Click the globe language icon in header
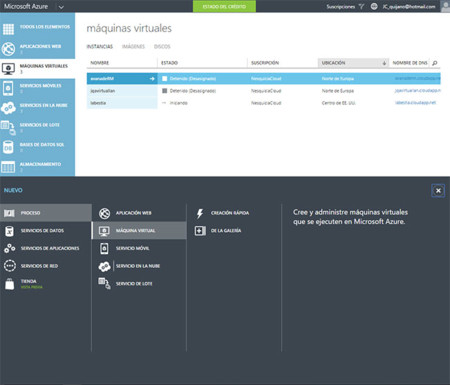Image resolution: width=450 pixels, height=385 pixels. pos(374,6)
